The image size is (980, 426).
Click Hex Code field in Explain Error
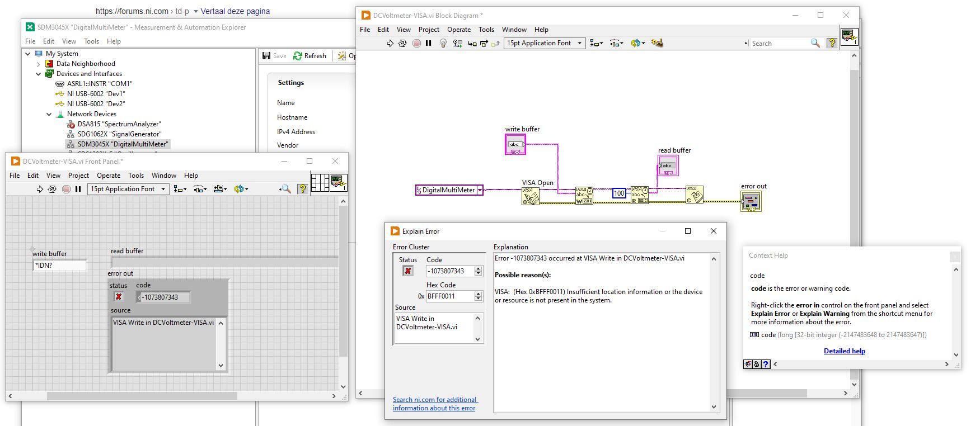point(450,296)
